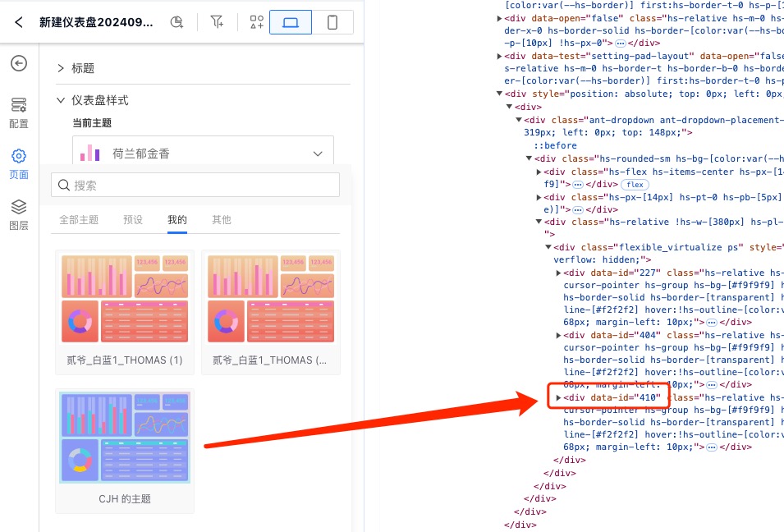Viewport: 784px width, 532px height.
Task: Open the 配置 panel in the sidebar
Action: (18, 112)
